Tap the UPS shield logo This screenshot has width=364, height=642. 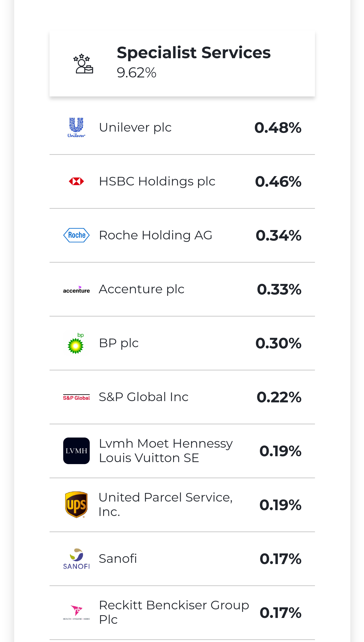pyautogui.click(x=76, y=505)
